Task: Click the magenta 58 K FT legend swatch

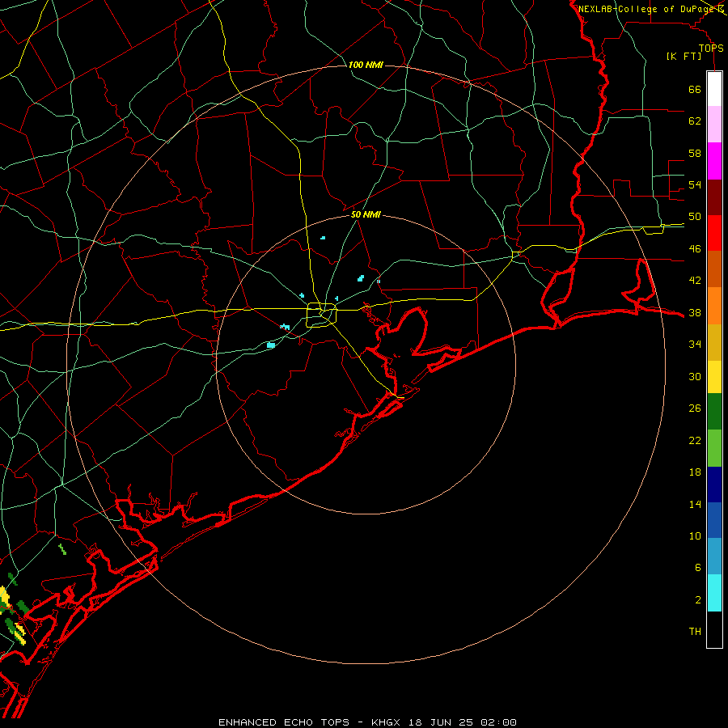Action: (x=714, y=161)
